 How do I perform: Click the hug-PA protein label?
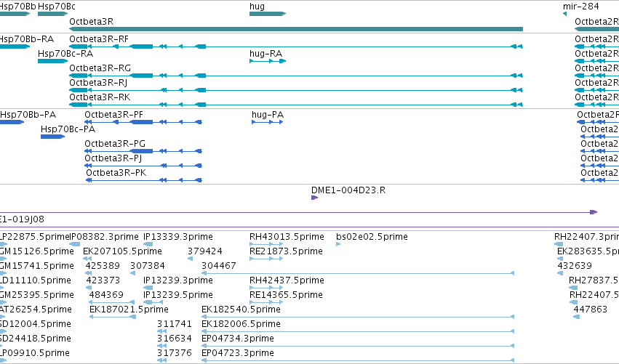pos(268,115)
